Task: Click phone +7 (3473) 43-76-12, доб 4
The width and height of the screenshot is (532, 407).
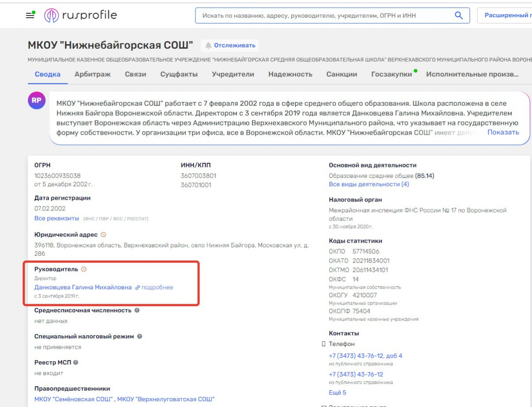Action: [366, 356]
